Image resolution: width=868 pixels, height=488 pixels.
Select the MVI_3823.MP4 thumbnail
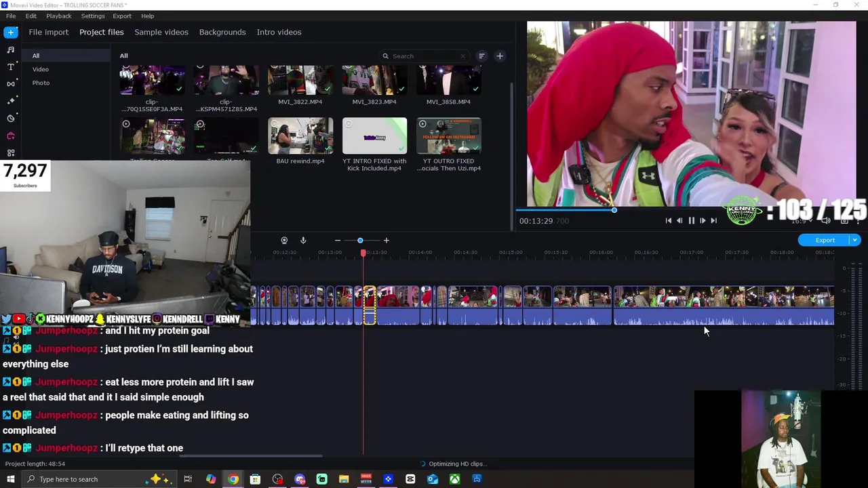[x=374, y=81]
